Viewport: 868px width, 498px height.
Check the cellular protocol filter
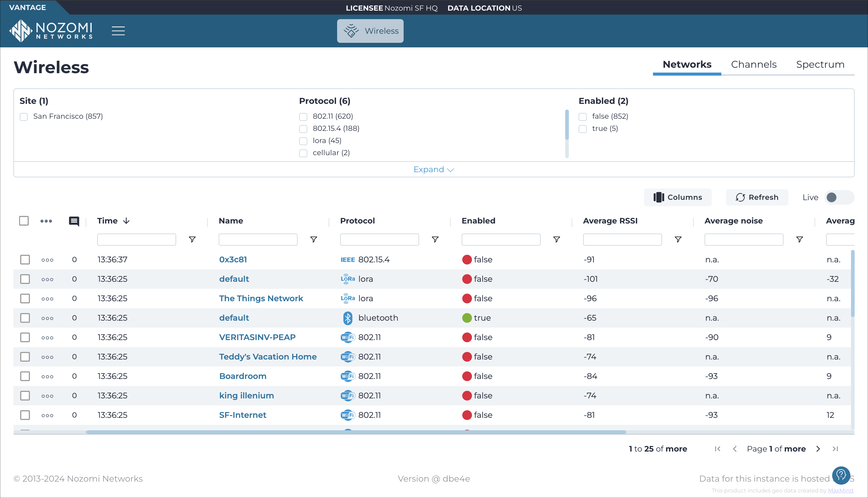click(x=303, y=153)
